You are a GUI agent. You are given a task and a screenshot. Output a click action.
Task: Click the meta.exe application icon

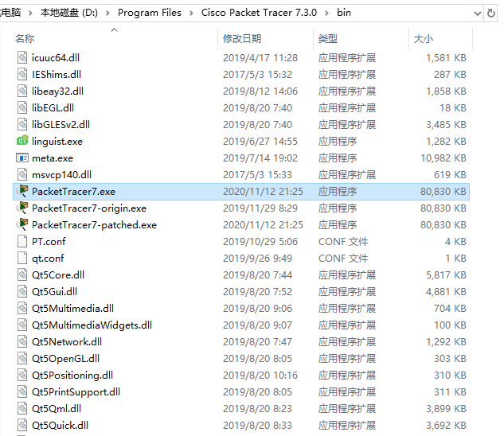click(22, 158)
